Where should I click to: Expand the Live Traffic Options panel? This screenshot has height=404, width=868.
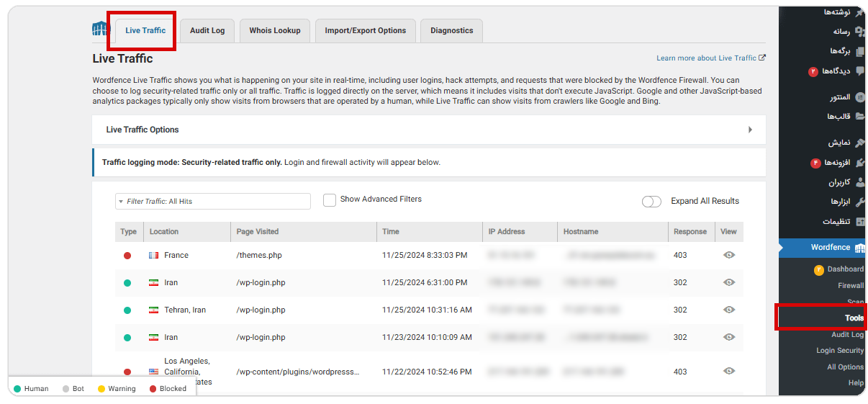(x=428, y=130)
